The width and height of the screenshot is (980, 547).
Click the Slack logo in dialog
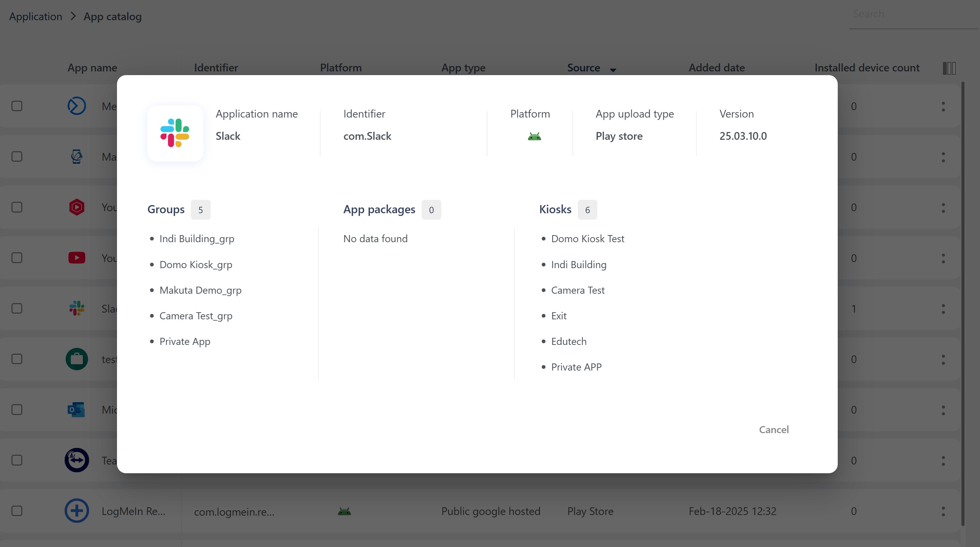click(x=175, y=133)
